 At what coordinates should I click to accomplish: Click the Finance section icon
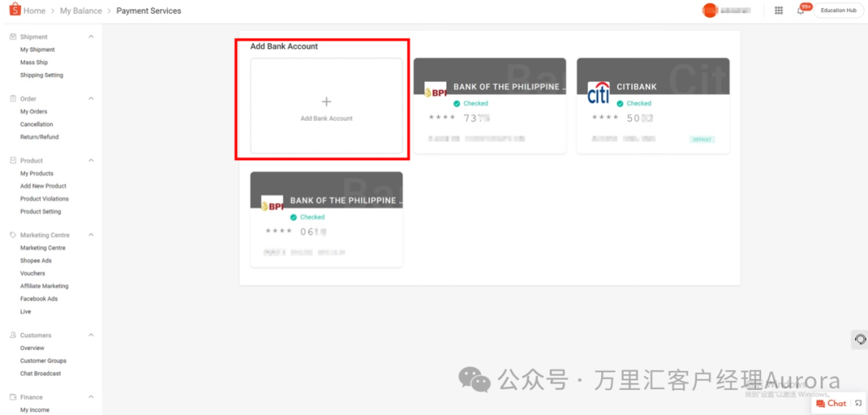point(14,397)
